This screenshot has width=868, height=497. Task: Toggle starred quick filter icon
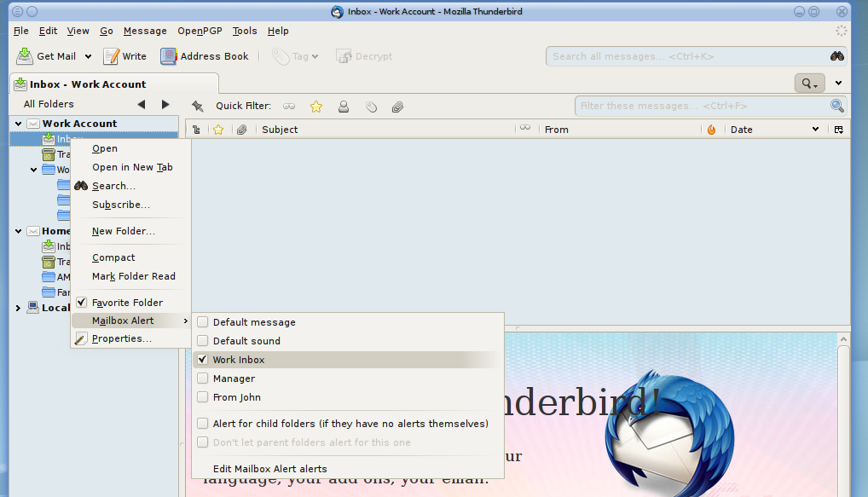pos(316,107)
